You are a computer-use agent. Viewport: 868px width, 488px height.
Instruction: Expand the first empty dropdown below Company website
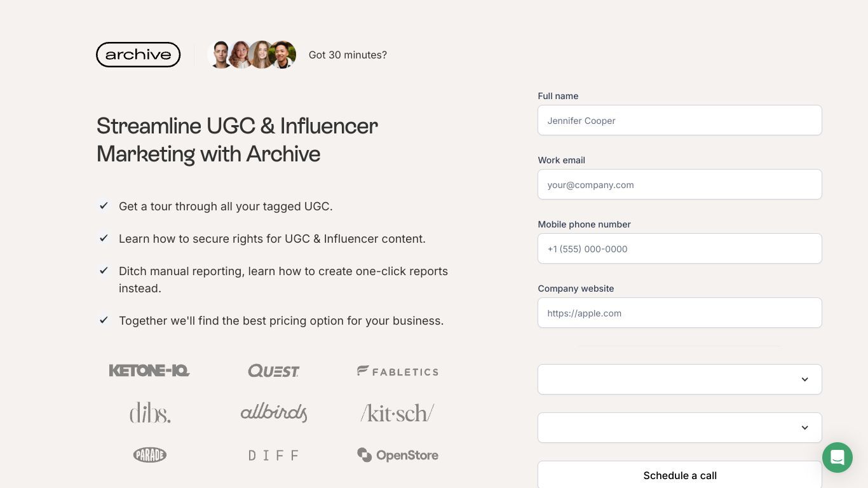click(x=680, y=379)
